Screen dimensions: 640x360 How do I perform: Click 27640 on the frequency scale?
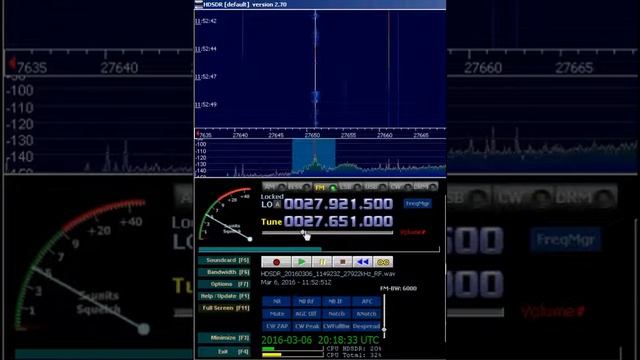tap(240, 135)
